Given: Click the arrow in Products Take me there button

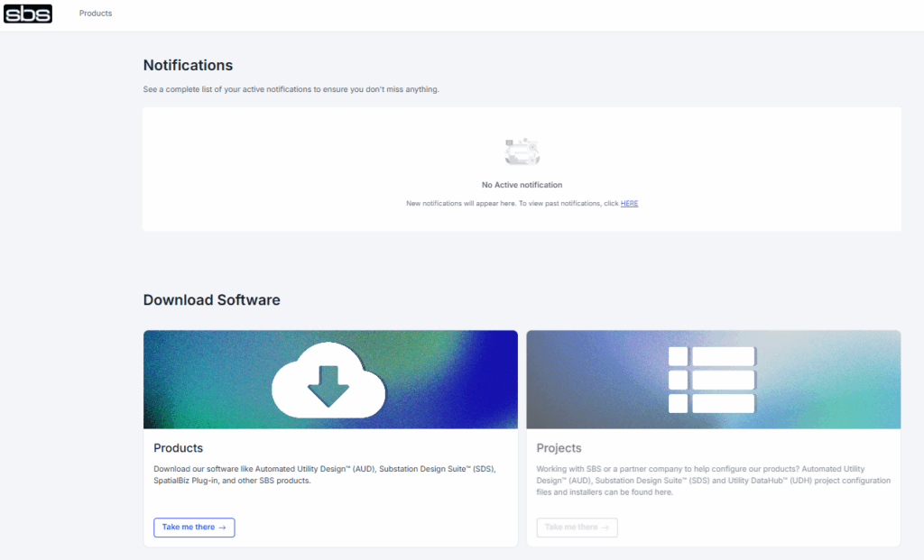Looking at the screenshot, I should click(222, 528).
